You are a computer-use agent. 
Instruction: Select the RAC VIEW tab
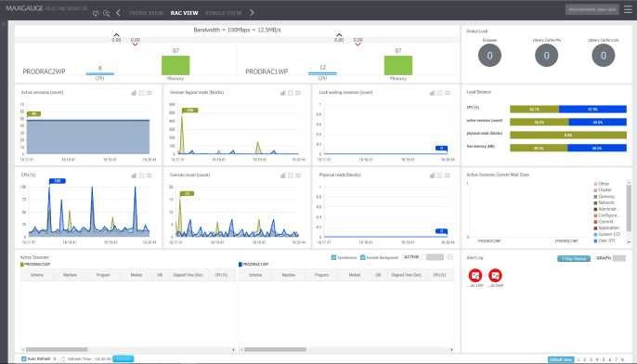[185, 13]
